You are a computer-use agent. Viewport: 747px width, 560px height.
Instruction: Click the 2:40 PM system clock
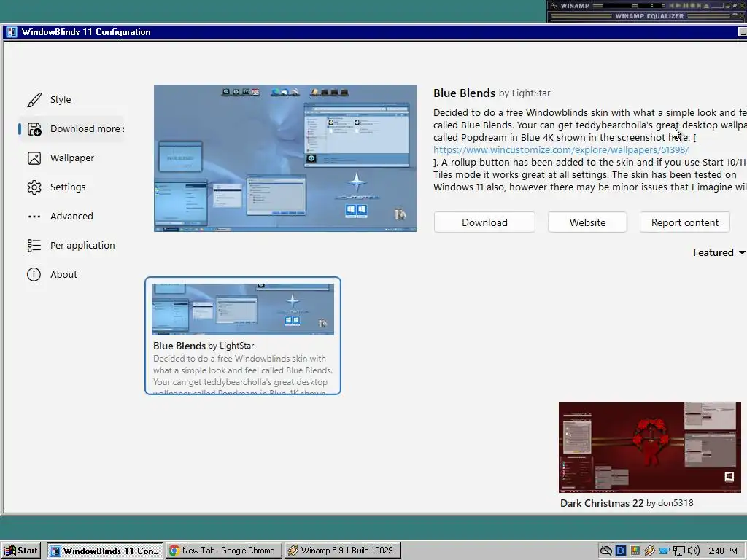pos(722,551)
